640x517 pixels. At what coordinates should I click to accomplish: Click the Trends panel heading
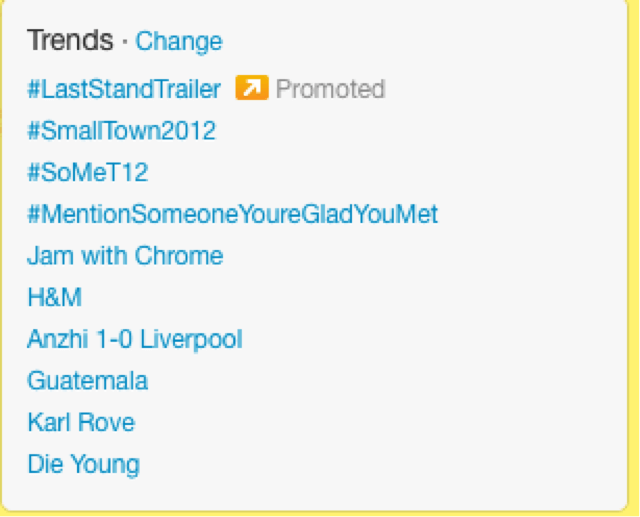70,40
